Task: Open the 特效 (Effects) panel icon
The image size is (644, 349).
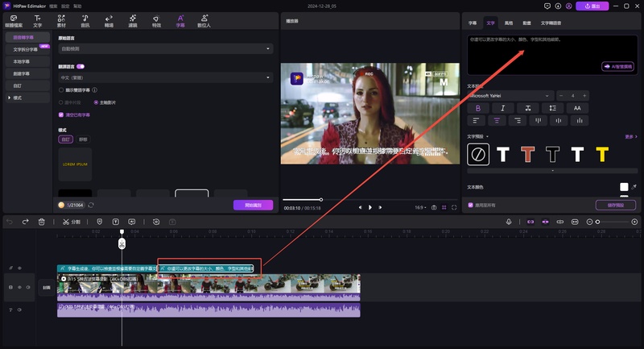Action: [156, 20]
